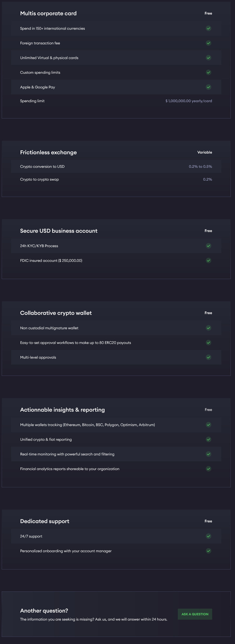
Task: Click checkmark for Multiple wallets tracking row
Action: coord(208,425)
